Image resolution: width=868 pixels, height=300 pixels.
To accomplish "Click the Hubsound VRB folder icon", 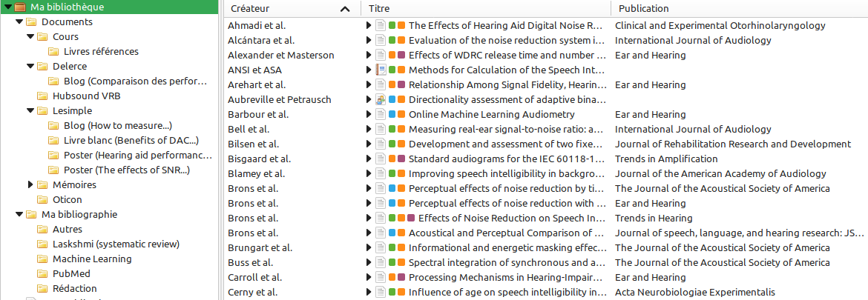I will click(42, 96).
